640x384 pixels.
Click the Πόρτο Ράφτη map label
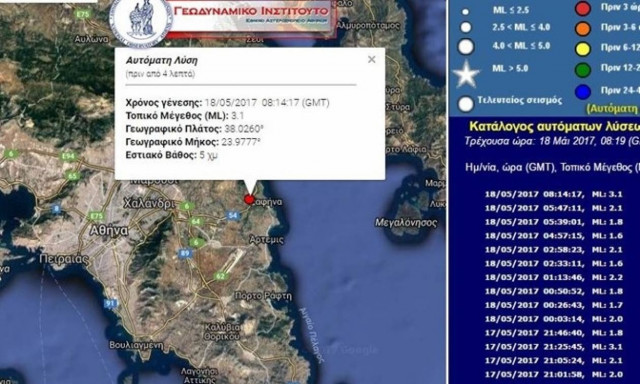click(x=264, y=295)
